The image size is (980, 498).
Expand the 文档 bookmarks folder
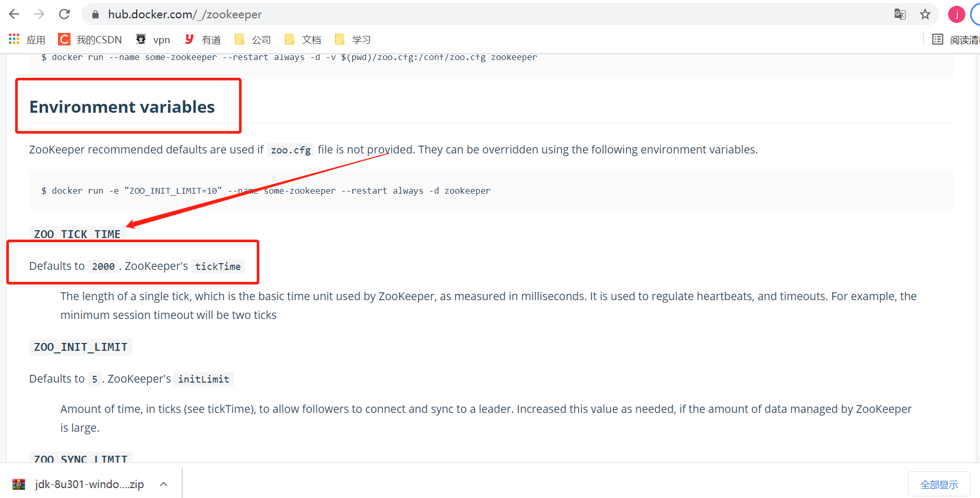coord(303,39)
